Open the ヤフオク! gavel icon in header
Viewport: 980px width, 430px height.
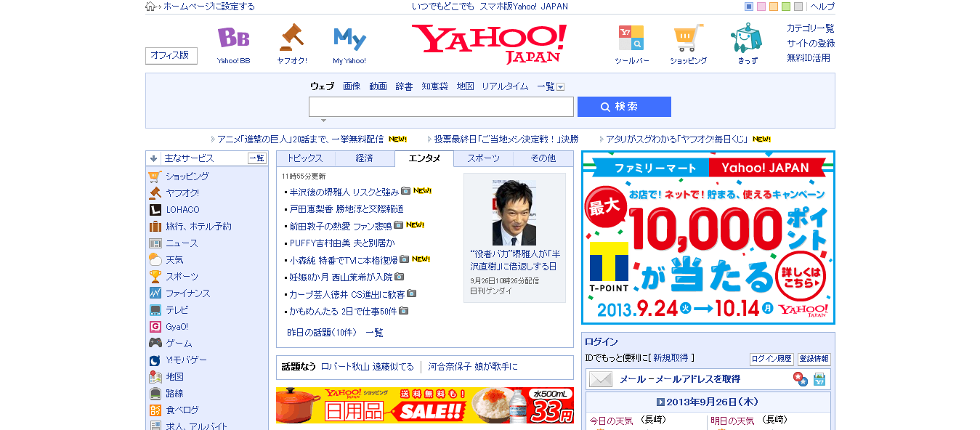tap(291, 38)
